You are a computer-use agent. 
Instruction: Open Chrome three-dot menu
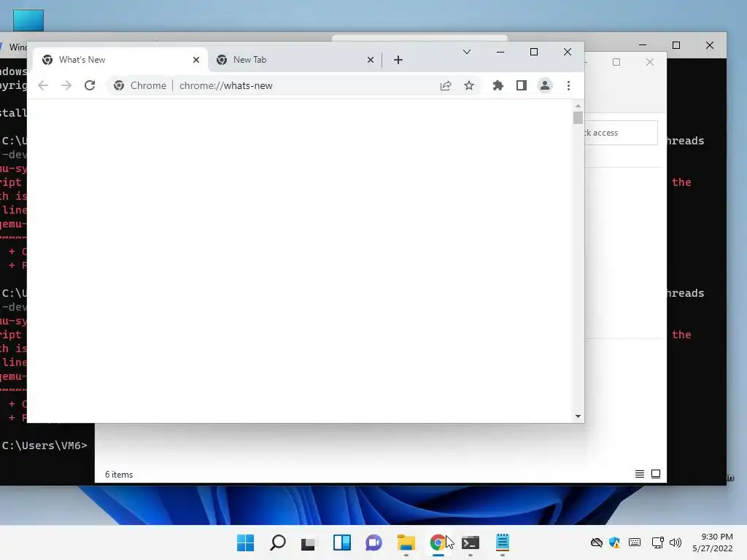(568, 86)
